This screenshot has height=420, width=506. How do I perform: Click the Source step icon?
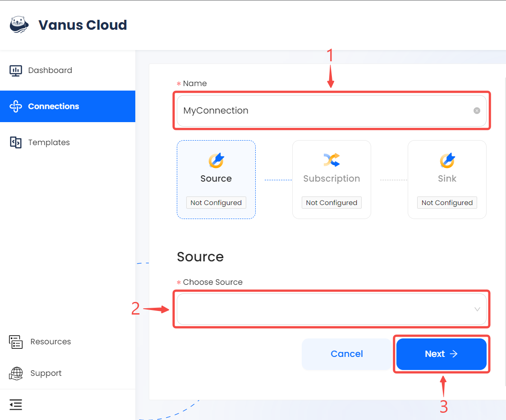(x=216, y=160)
